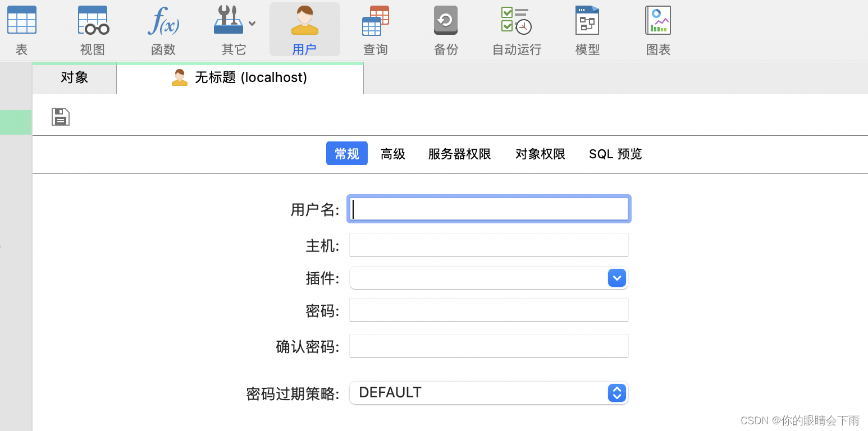Click the Others (其它) tools icon
868x431 pixels.
pos(229,20)
